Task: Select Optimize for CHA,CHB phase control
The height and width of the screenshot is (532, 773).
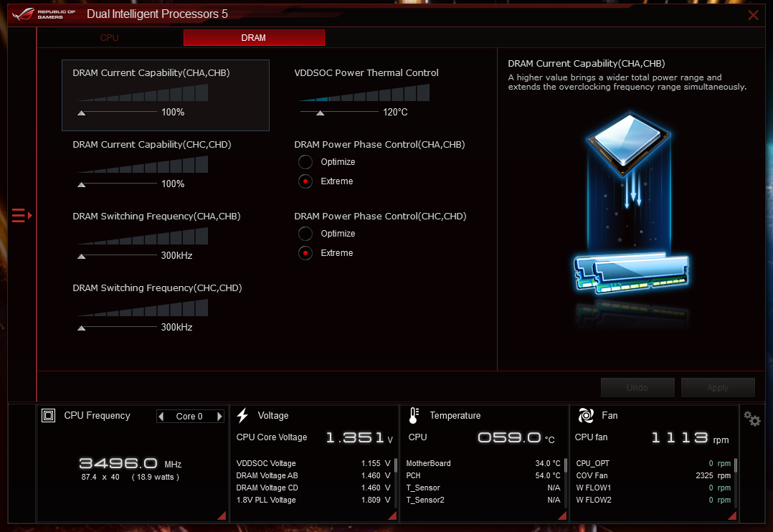Action: coord(305,162)
